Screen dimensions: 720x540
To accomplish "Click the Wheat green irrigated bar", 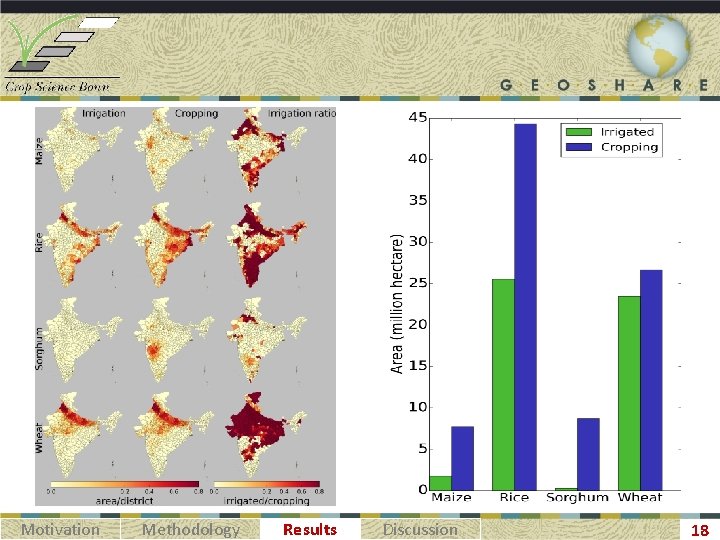I will [x=629, y=393].
